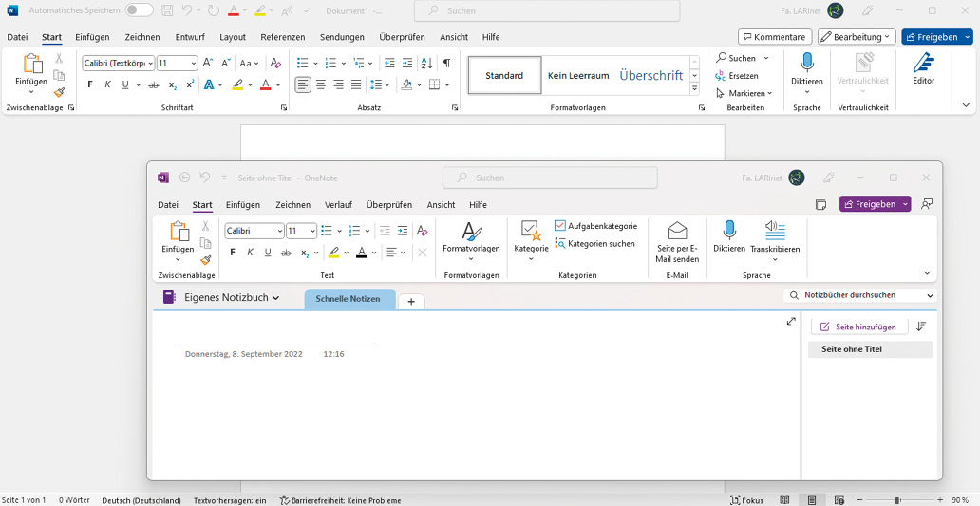Toggle Automatisches Speichern switch

click(x=139, y=10)
